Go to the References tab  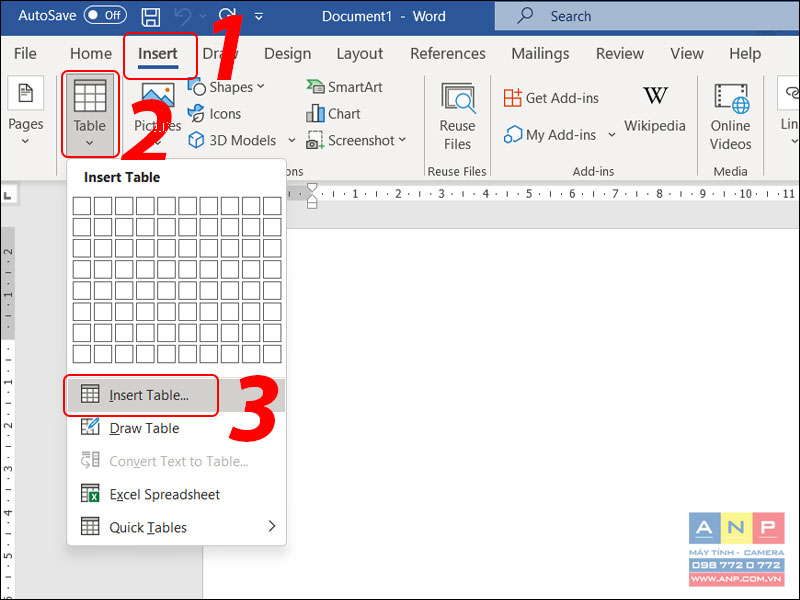[x=448, y=54]
